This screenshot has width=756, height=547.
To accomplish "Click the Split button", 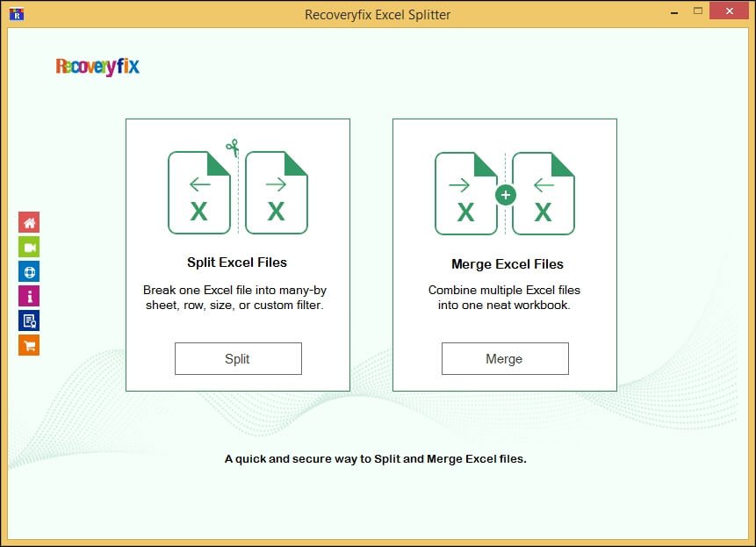I will click(x=238, y=358).
